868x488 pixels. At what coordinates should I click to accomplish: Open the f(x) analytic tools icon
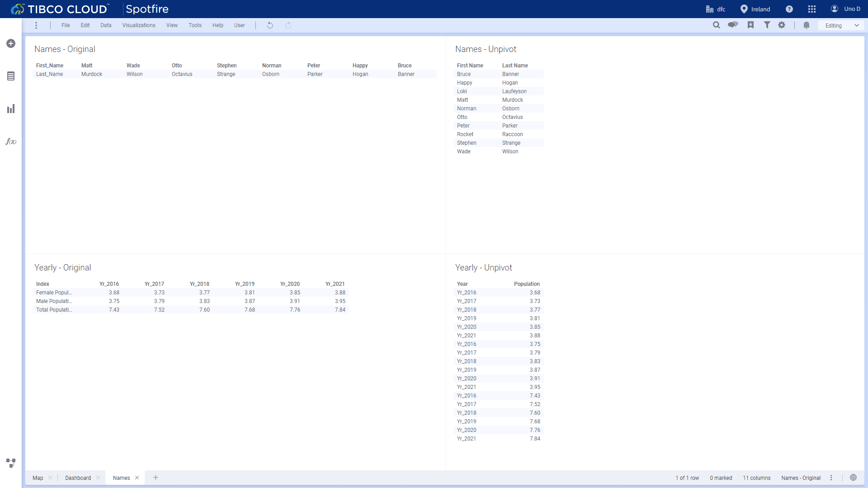[11, 142]
